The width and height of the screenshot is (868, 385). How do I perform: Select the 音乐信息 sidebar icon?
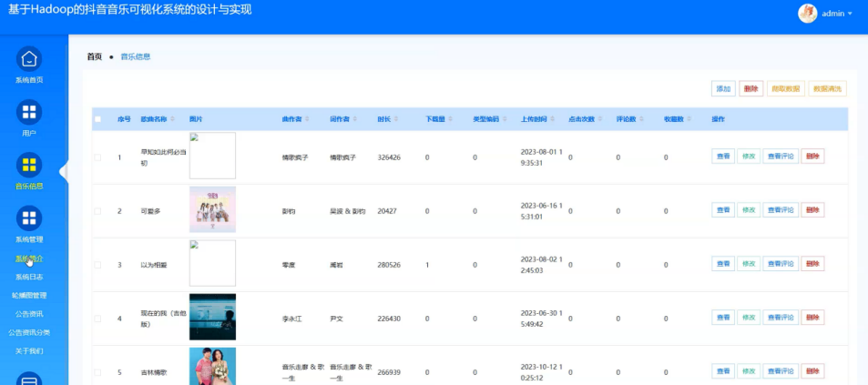pos(29,165)
